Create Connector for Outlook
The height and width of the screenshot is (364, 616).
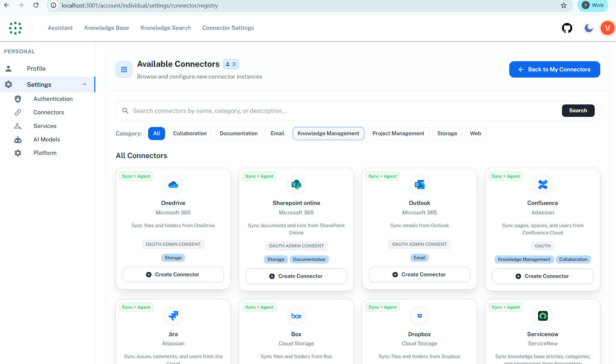click(419, 274)
